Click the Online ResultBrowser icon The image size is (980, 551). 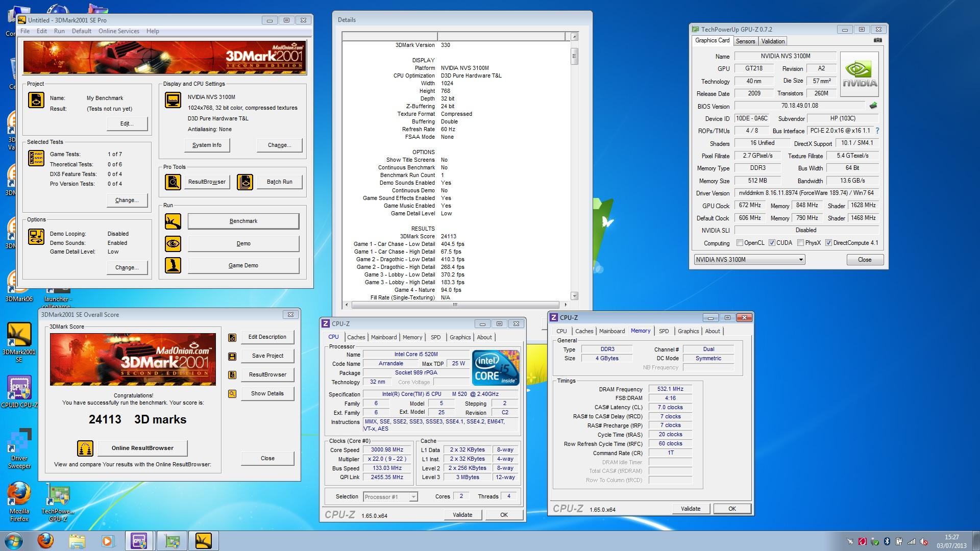click(x=85, y=448)
